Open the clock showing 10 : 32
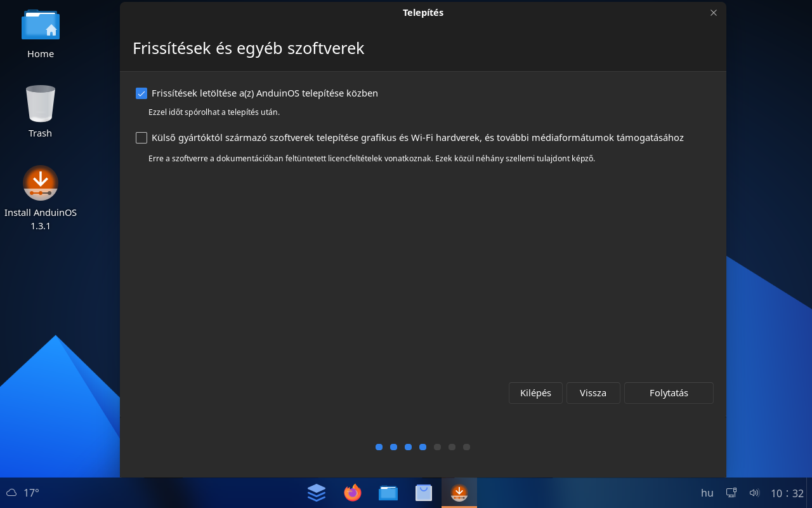Viewport: 812px width, 508px height. [x=787, y=493]
